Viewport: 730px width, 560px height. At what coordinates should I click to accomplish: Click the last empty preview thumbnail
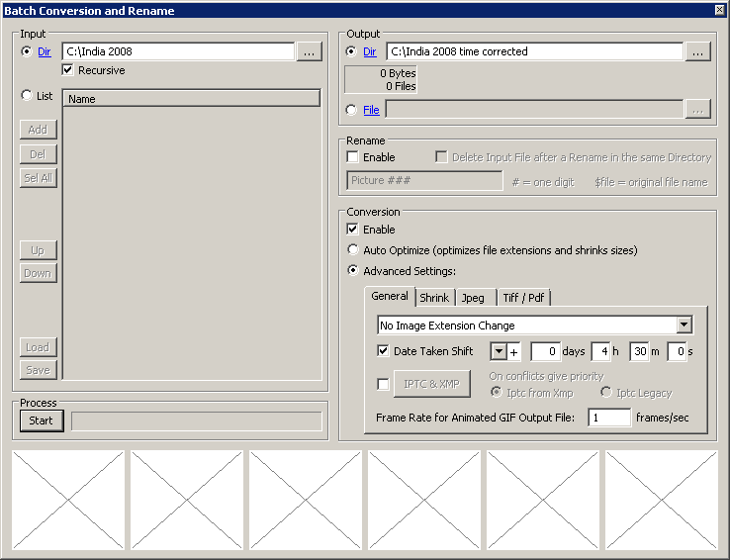click(662, 500)
